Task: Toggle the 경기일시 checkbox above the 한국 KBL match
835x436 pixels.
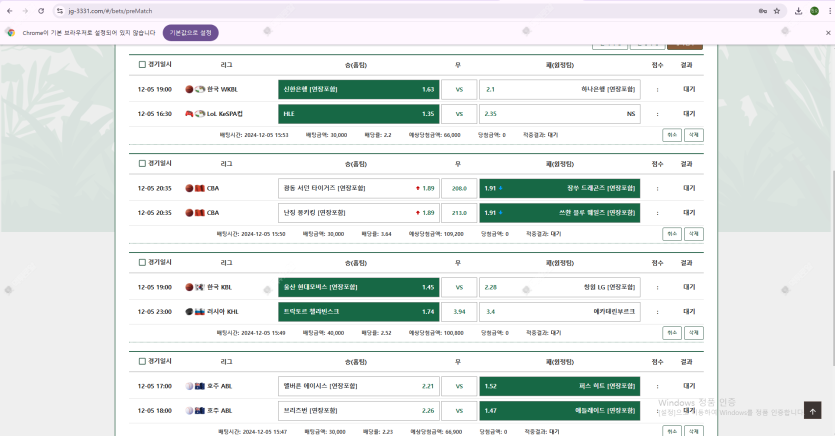Action: (x=142, y=262)
